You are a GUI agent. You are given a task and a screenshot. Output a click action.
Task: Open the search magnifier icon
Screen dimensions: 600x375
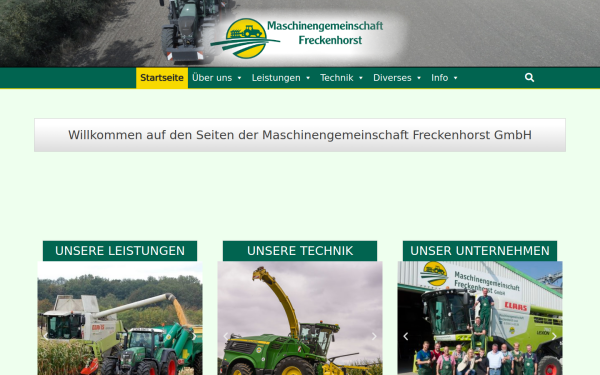click(529, 78)
